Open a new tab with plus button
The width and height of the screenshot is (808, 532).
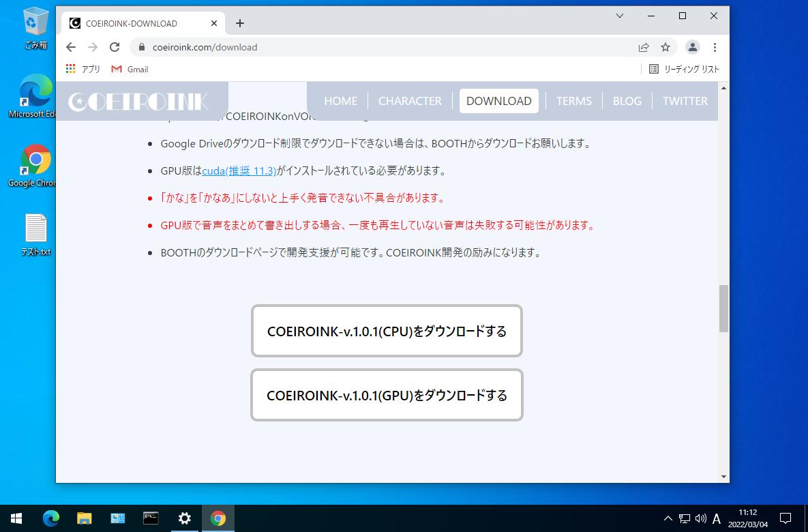[239, 23]
